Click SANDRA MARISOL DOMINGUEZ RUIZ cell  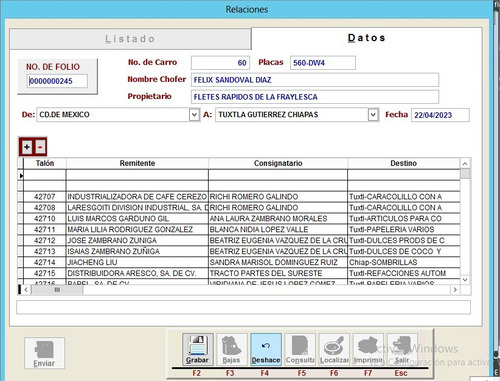[x=278, y=262]
